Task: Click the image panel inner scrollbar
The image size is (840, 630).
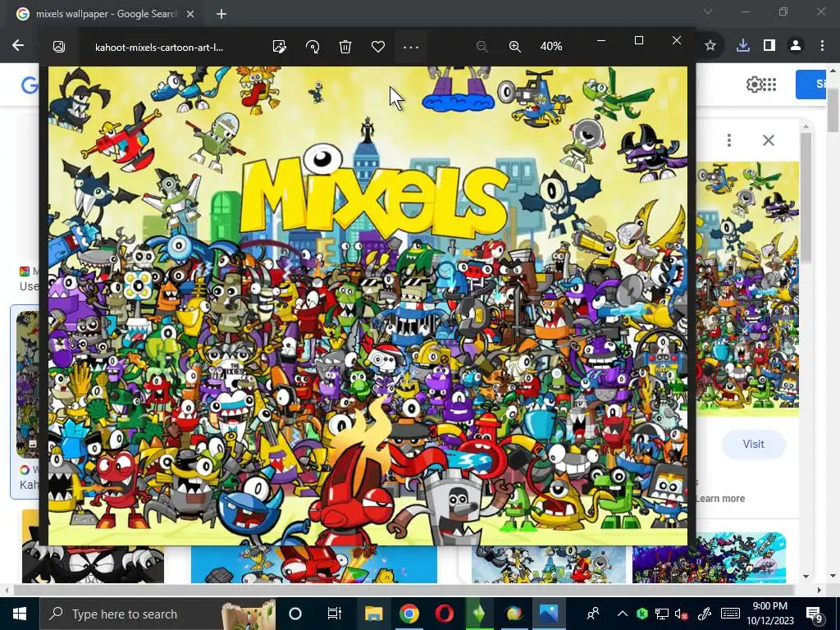Action: 806,197
